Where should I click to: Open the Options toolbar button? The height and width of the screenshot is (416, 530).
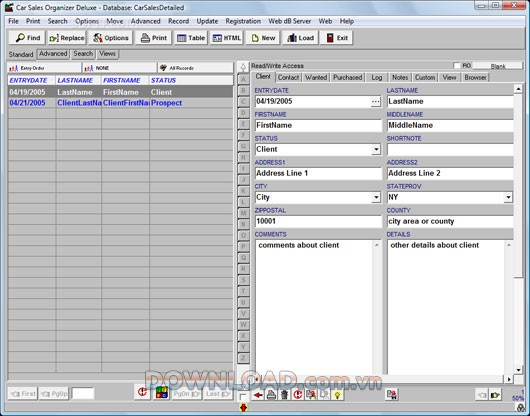tap(111, 38)
